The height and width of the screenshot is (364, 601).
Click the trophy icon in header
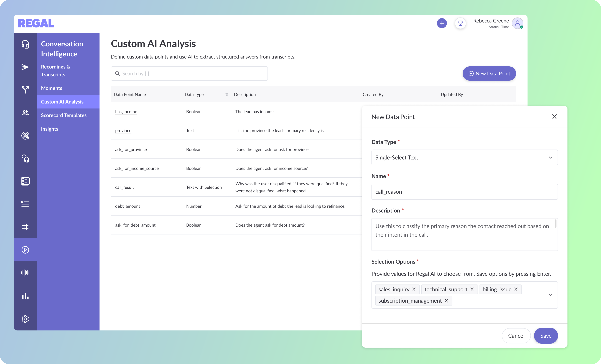tap(460, 23)
